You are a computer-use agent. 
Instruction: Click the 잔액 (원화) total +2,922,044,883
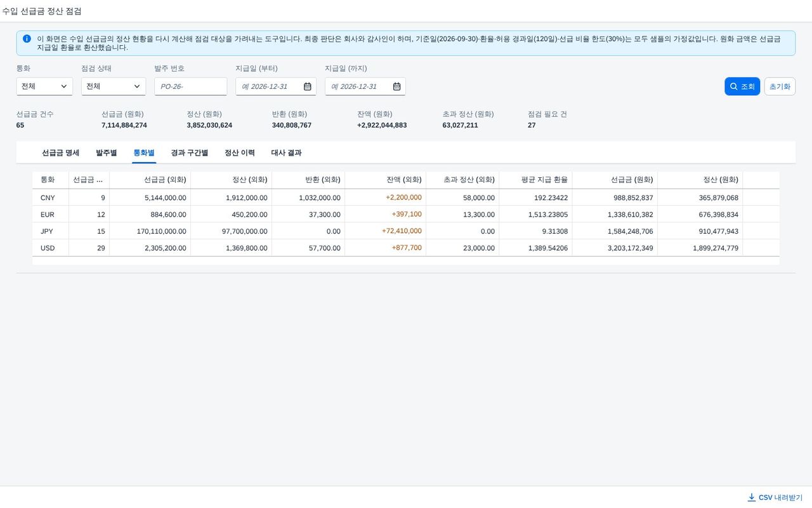click(382, 125)
